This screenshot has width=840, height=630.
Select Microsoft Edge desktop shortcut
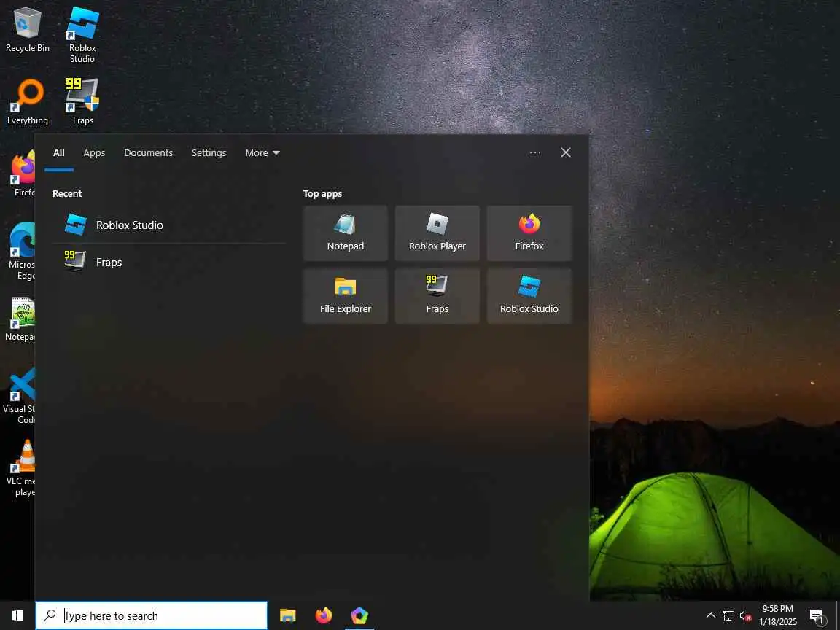pos(21,251)
